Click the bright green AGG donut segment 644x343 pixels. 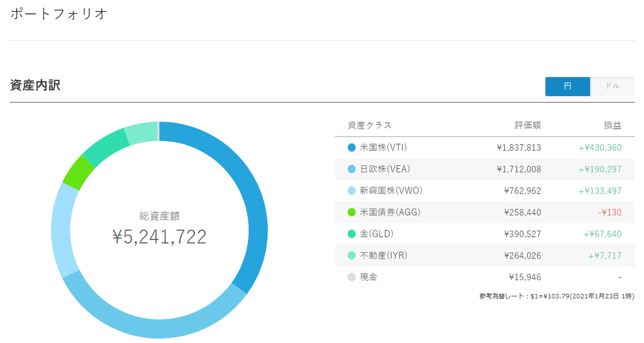click(78, 172)
